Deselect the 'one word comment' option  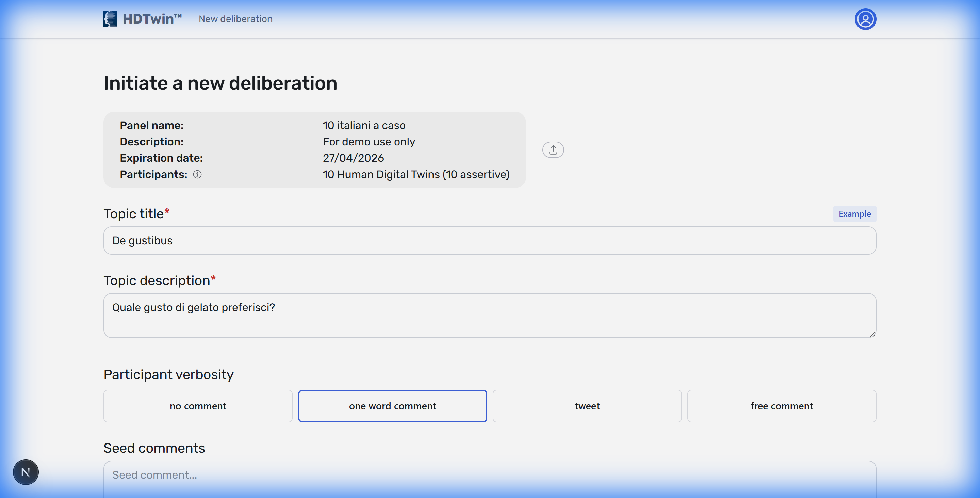coord(393,406)
